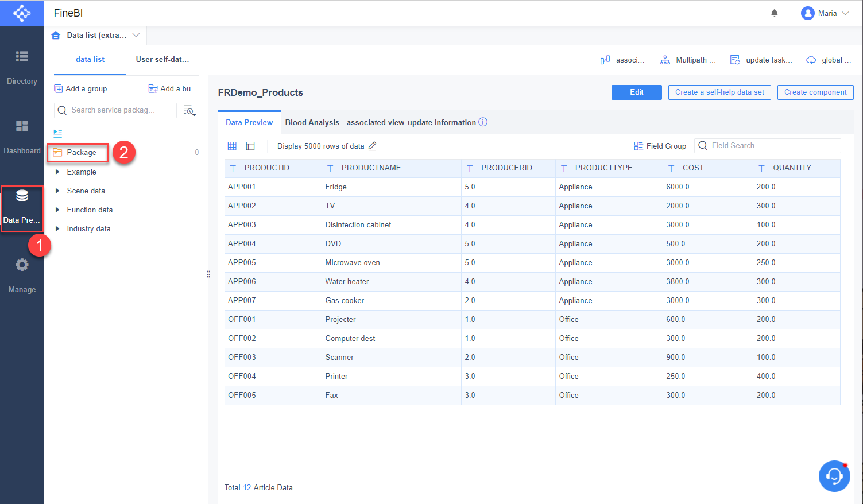Screen dimensions: 863x504
Task: Click the notification bell icon
Action: click(x=774, y=12)
